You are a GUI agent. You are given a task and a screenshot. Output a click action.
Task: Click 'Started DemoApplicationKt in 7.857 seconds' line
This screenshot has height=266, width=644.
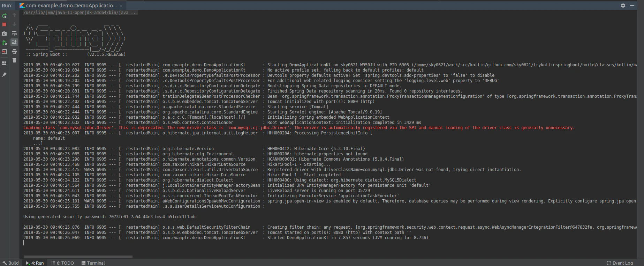coord(226,238)
